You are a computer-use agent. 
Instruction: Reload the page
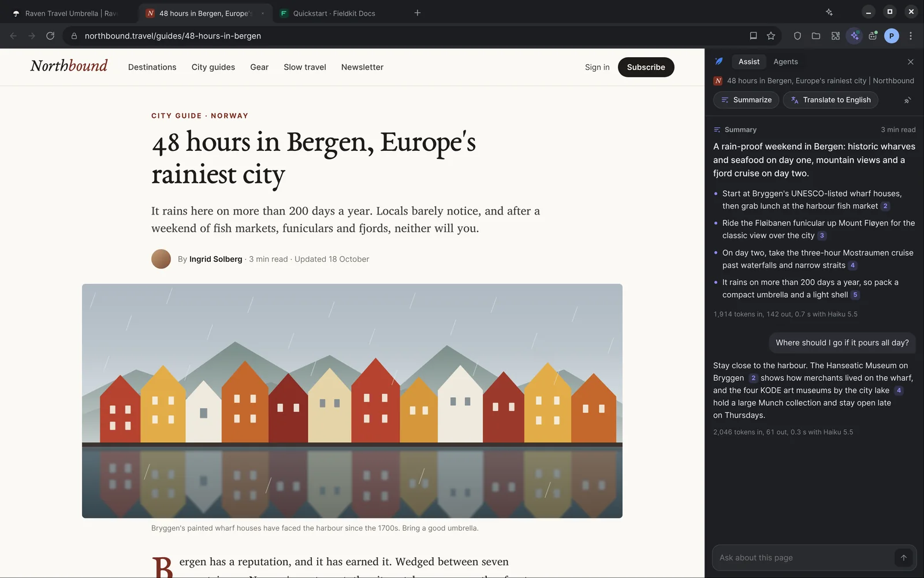pyautogui.click(x=50, y=36)
